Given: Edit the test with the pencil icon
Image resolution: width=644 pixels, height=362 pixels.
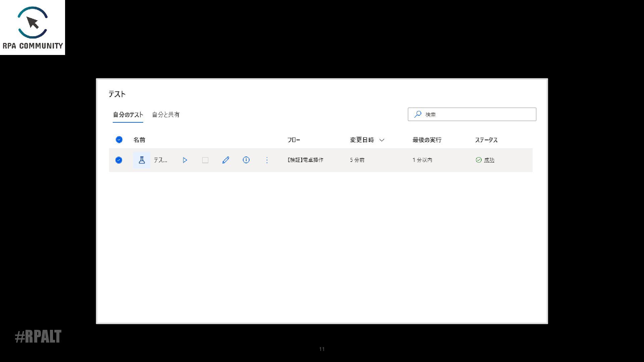Looking at the screenshot, I should [x=226, y=160].
